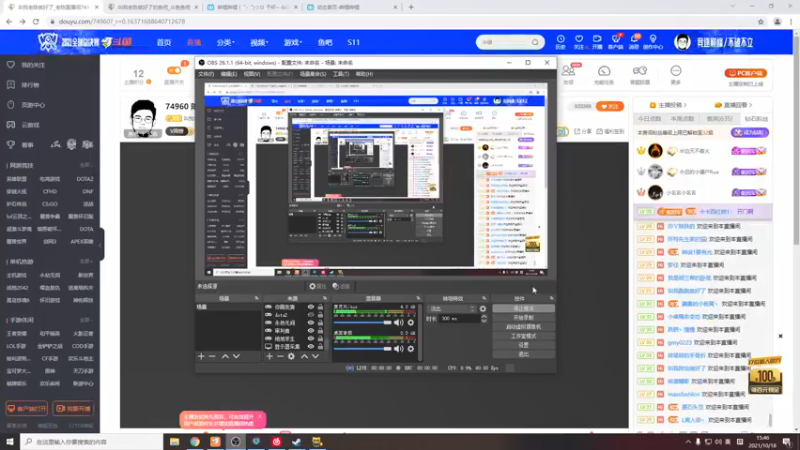This screenshot has width=800, height=450.
Task: Toggle eye visibility of third OBS source
Action: click(310, 323)
